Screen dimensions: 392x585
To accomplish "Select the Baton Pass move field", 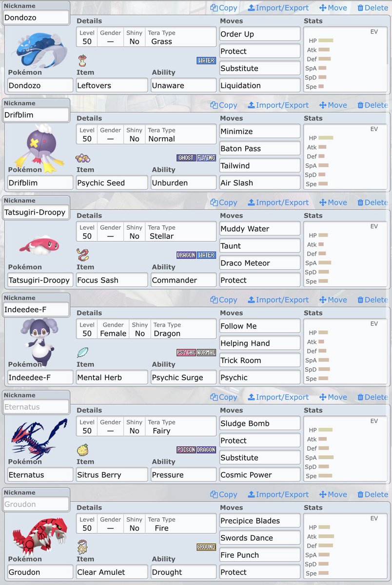I will (260, 149).
